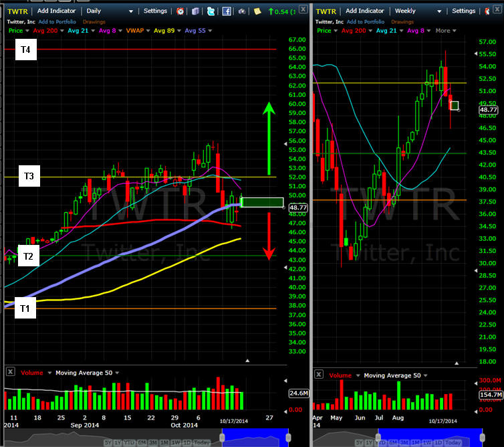Screen dimensions: 504x447
Task: Share chart via the Facebook icon
Action: 227,11
